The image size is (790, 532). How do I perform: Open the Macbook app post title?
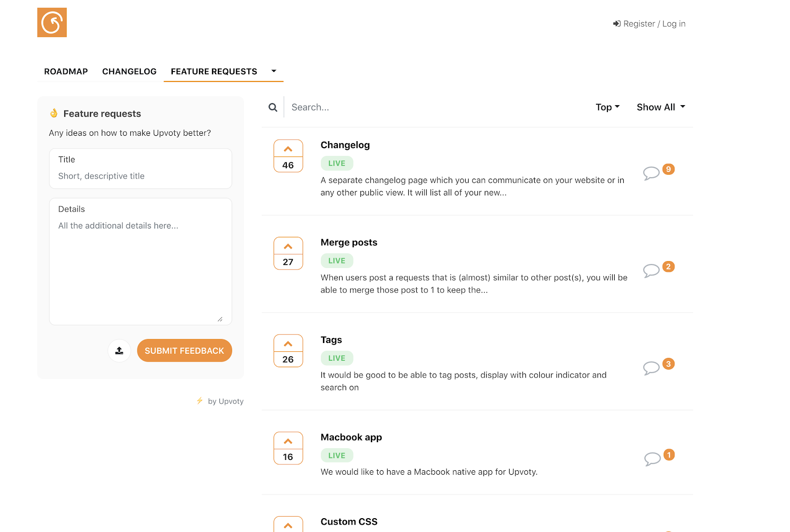pyautogui.click(x=351, y=437)
